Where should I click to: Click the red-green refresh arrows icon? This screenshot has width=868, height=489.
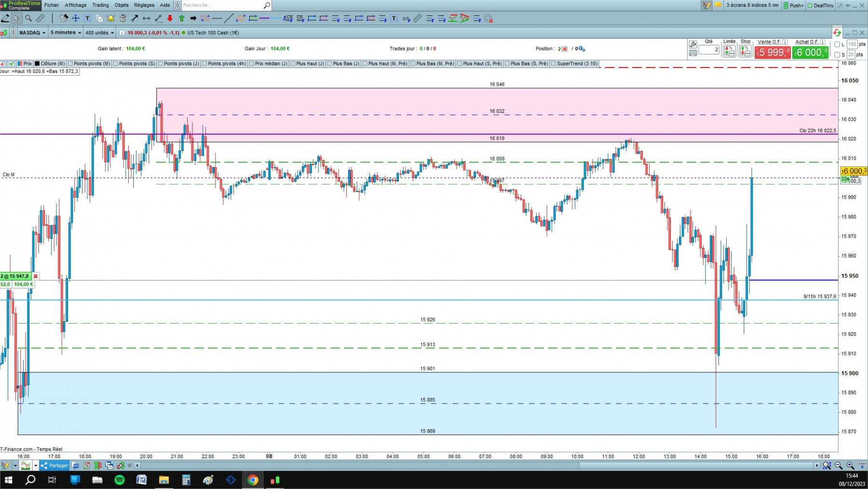[x=837, y=33]
